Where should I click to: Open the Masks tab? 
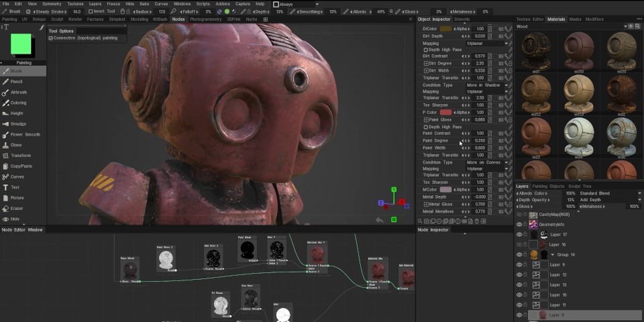click(575, 19)
